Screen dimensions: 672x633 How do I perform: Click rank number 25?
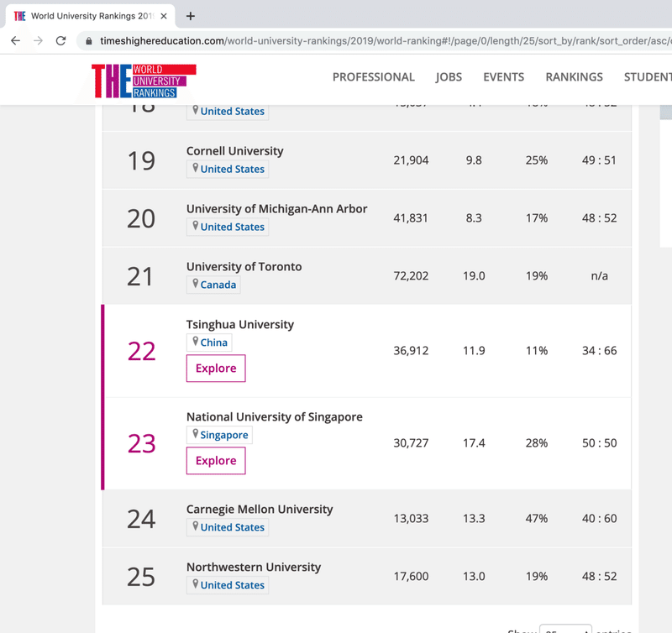[x=141, y=577]
